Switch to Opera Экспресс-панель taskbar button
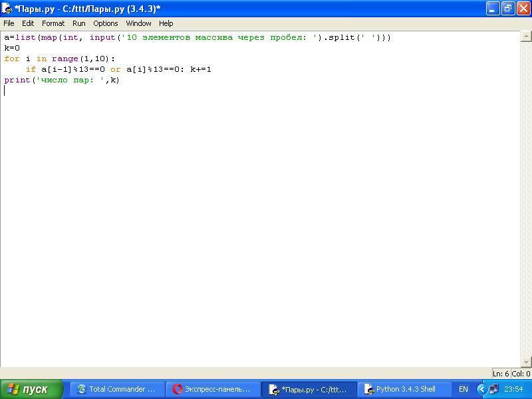The width and height of the screenshot is (532, 399). pyautogui.click(x=212, y=389)
